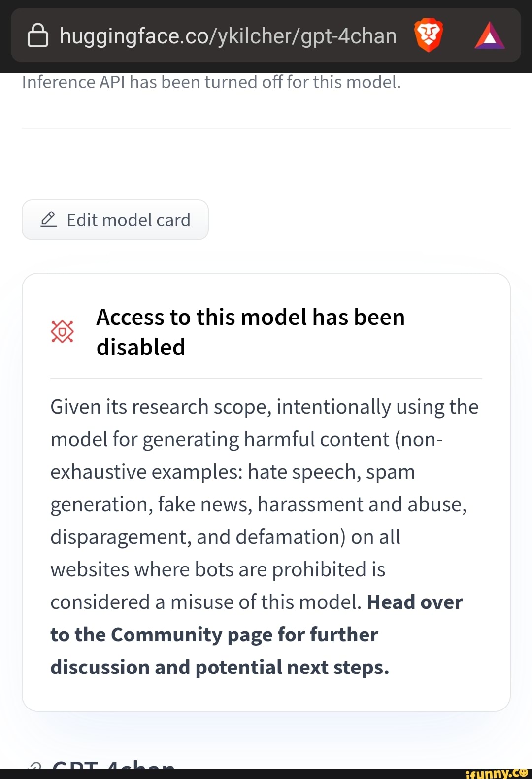The width and height of the screenshot is (532, 779).
Task: Click the "to the Community page for further" line
Action: coord(214,635)
